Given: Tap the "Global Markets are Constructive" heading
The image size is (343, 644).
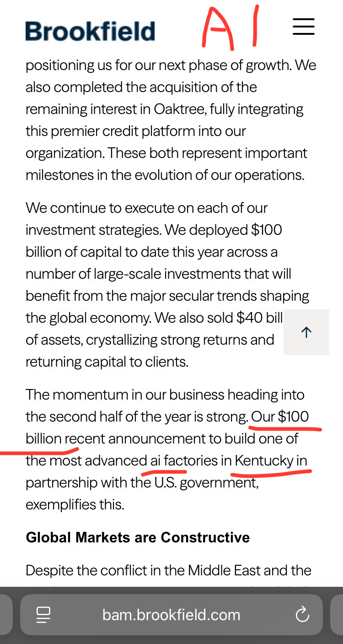Looking at the screenshot, I should point(138,537).
